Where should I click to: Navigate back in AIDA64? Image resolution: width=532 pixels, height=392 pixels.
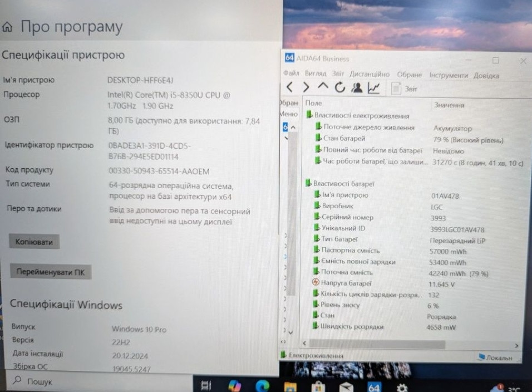[290, 87]
